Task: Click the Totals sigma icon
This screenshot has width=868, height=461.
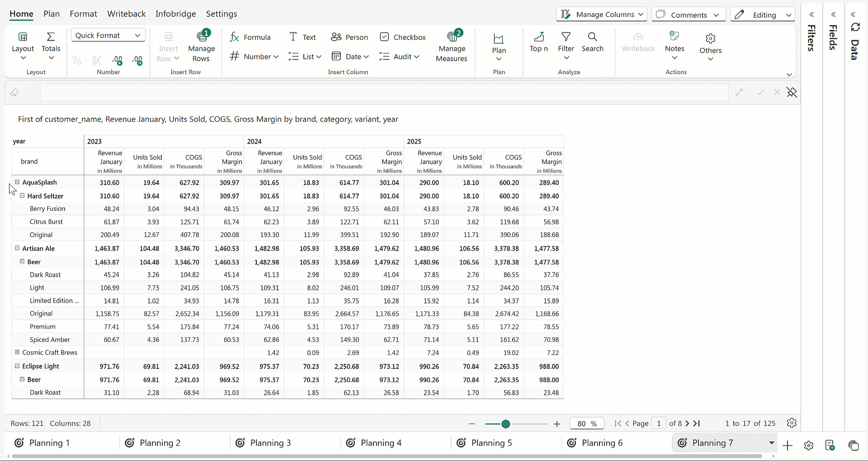Action: (x=51, y=37)
